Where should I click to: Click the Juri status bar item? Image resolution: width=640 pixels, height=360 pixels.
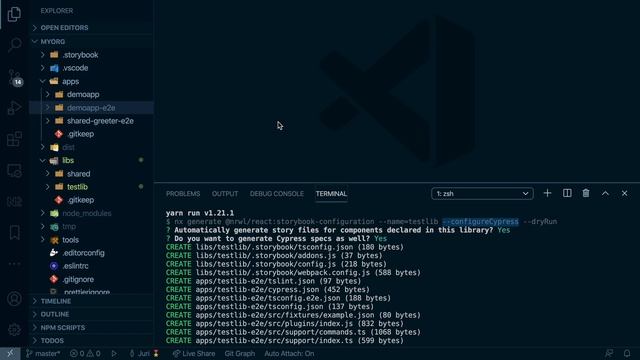[x=144, y=353]
